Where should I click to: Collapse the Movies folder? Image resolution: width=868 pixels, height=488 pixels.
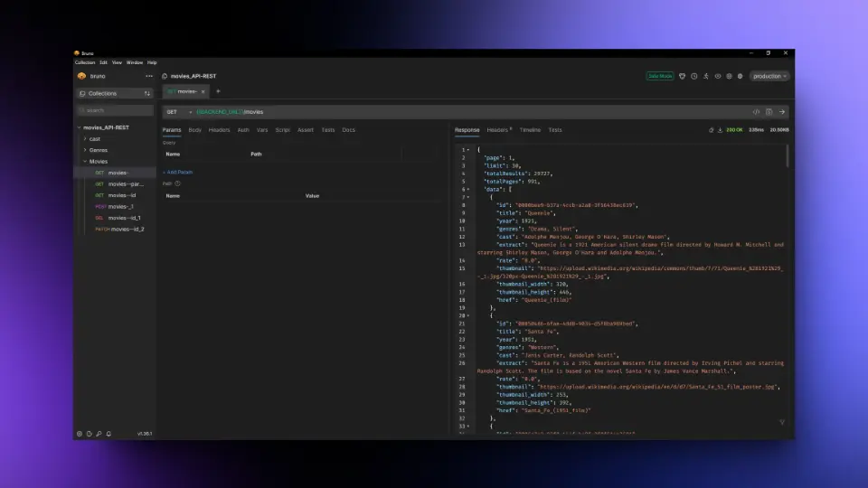85,162
